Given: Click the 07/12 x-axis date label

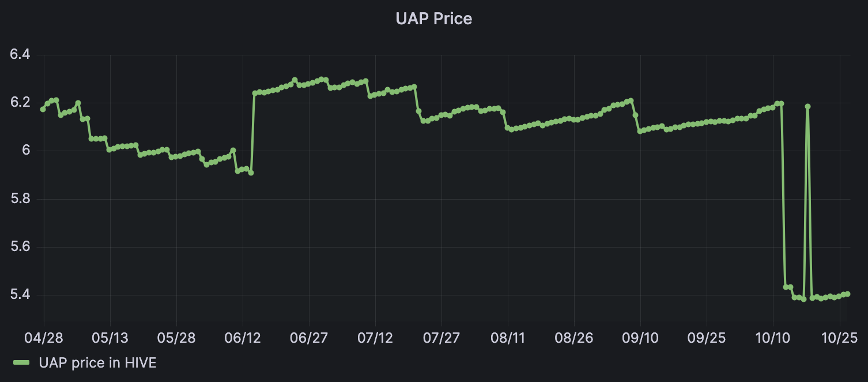Looking at the screenshot, I should [375, 336].
